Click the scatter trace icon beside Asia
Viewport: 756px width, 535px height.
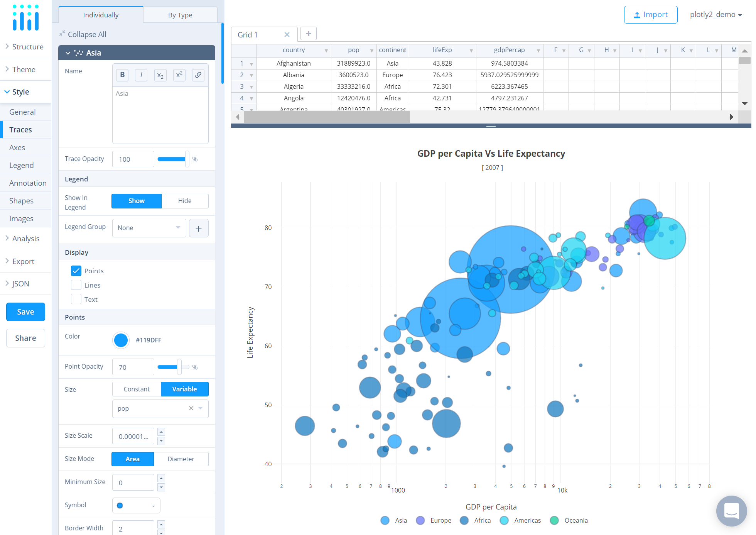(79, 53)
